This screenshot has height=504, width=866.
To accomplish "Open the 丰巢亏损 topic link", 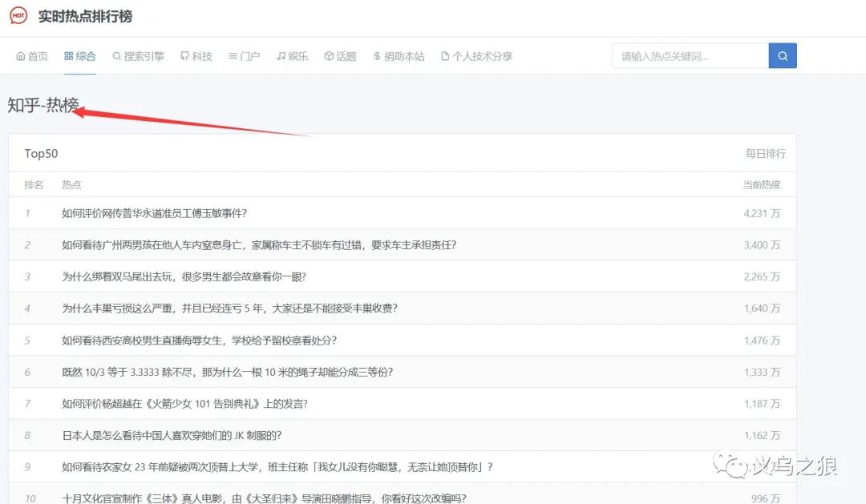I will click(229, 308).
